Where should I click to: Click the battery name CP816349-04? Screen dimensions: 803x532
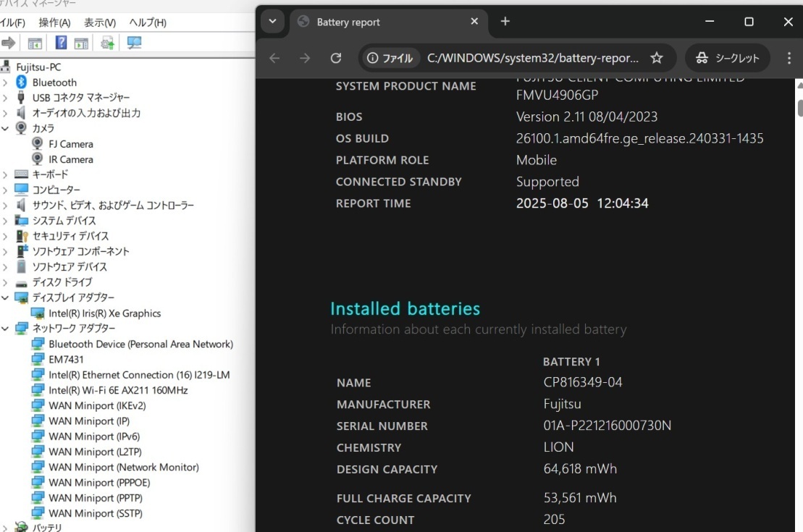click(x=583, y=382)
